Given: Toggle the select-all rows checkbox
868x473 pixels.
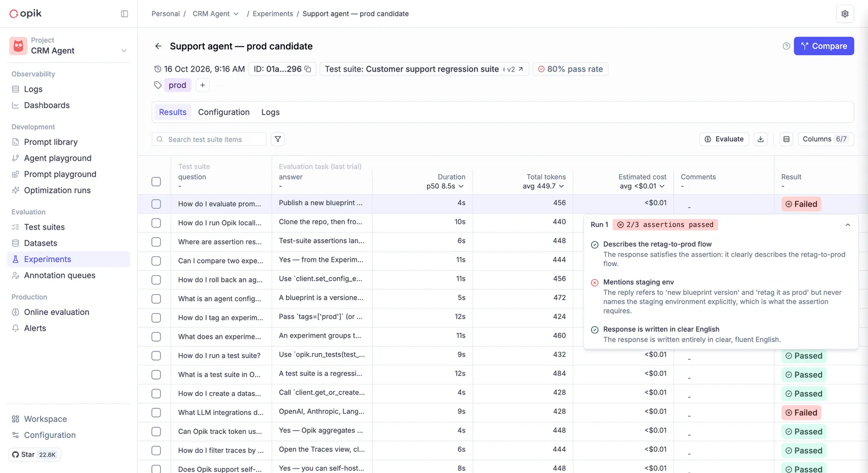Looking at the screenshot, I should click(x=156, y=181).
